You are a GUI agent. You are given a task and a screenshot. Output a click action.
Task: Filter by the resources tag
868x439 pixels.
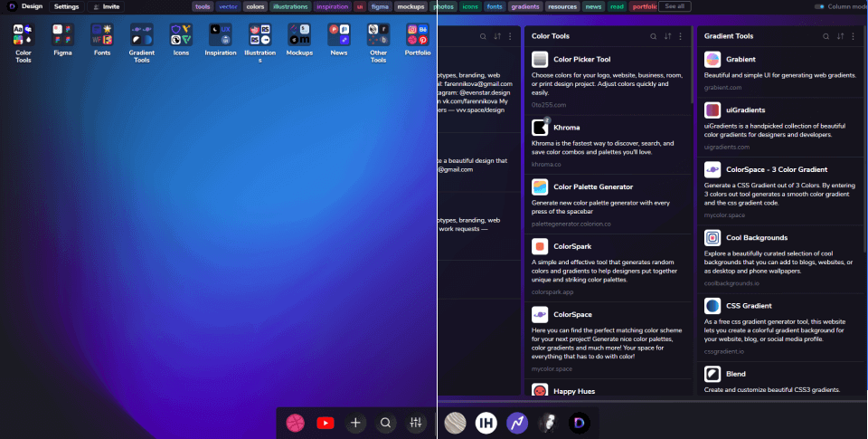[562, 6]
